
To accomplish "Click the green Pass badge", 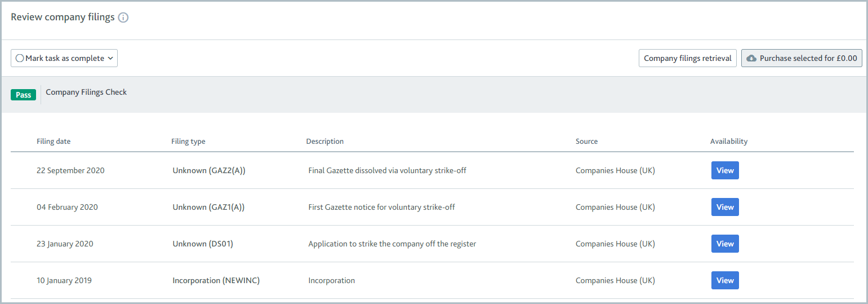I will point(23,95).
